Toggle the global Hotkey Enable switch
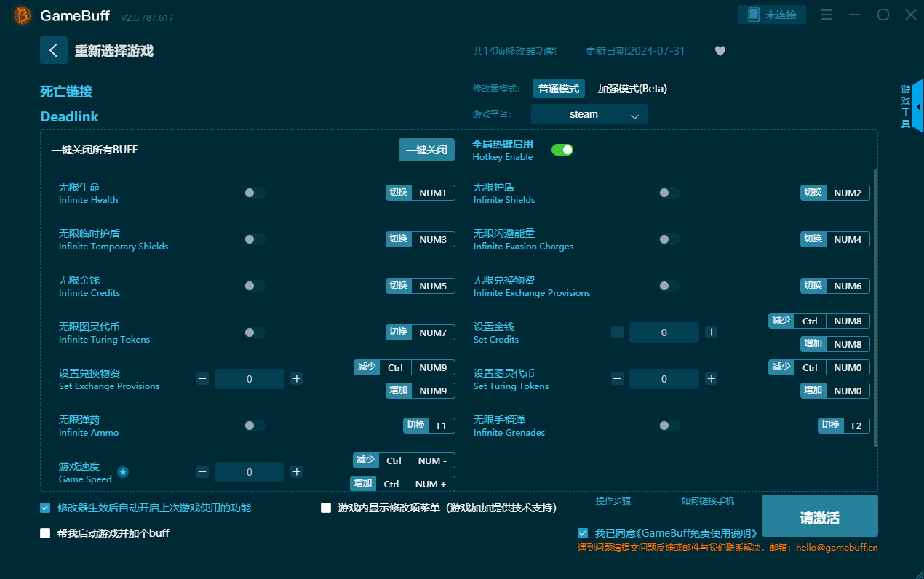 coord(562,150)
